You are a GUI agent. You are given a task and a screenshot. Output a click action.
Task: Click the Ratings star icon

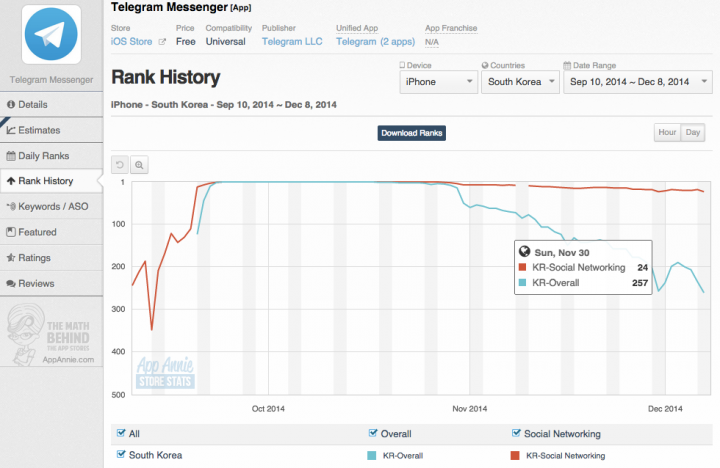coord(11,258)
